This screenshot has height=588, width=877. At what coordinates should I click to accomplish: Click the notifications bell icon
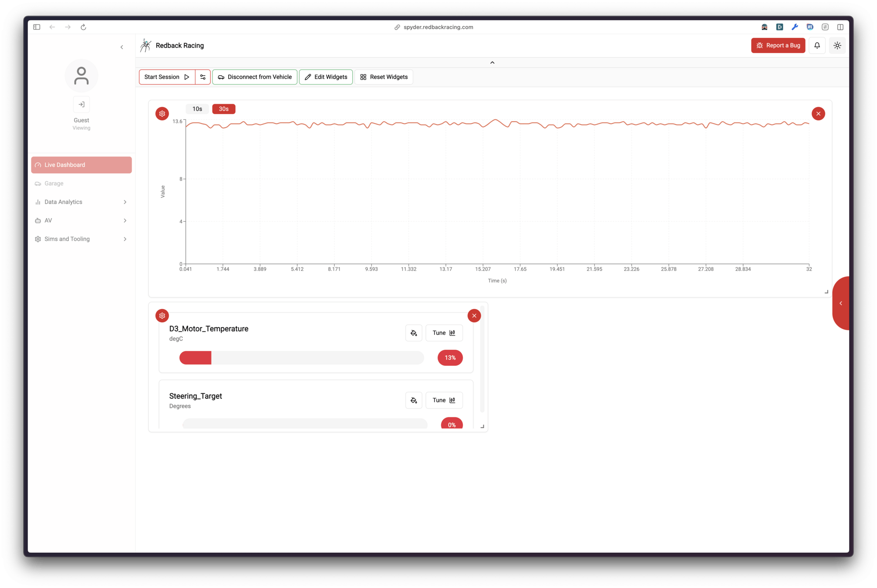click(x=817, y=45)
